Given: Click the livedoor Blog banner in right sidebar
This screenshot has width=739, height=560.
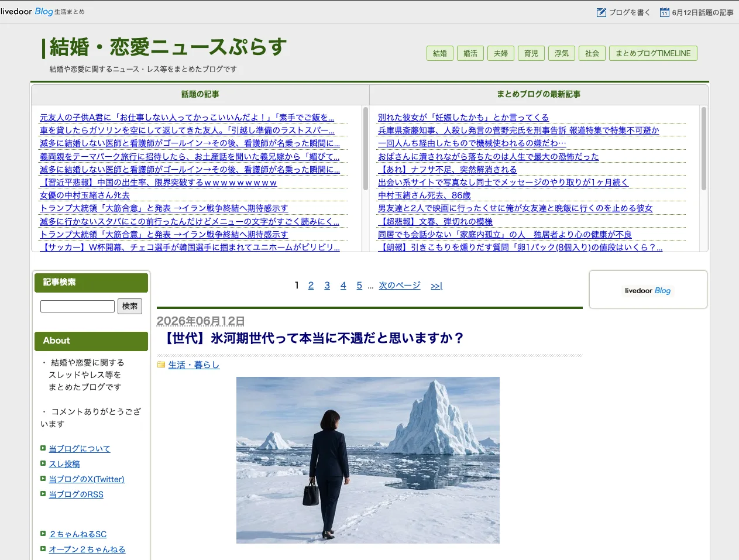Looking at the screenshot, I should [x=648, y=291].
